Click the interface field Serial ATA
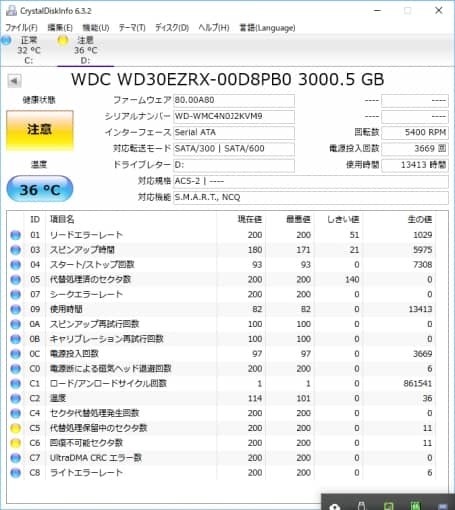The image size is (455, 510). tap(234, 133)
